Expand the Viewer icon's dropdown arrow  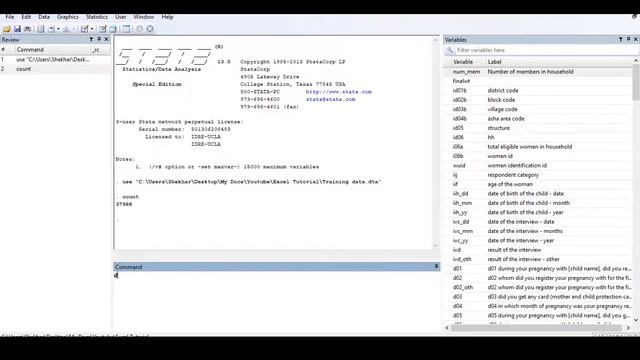58,29
